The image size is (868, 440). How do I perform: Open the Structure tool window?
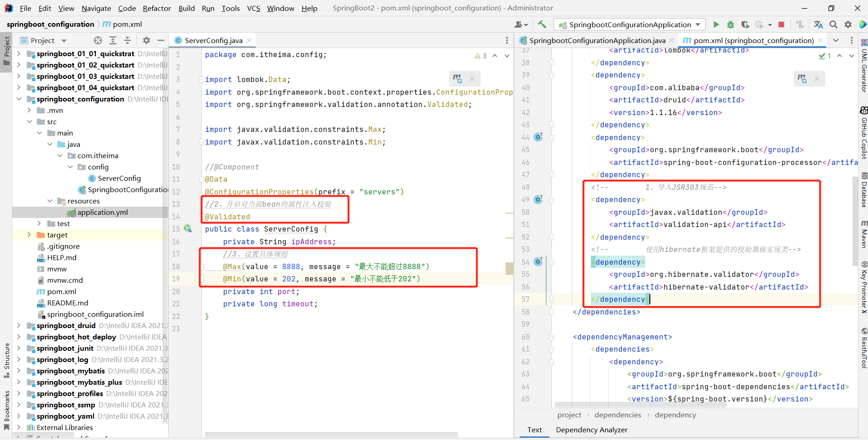pyautogui.click(x=6, y=361)
